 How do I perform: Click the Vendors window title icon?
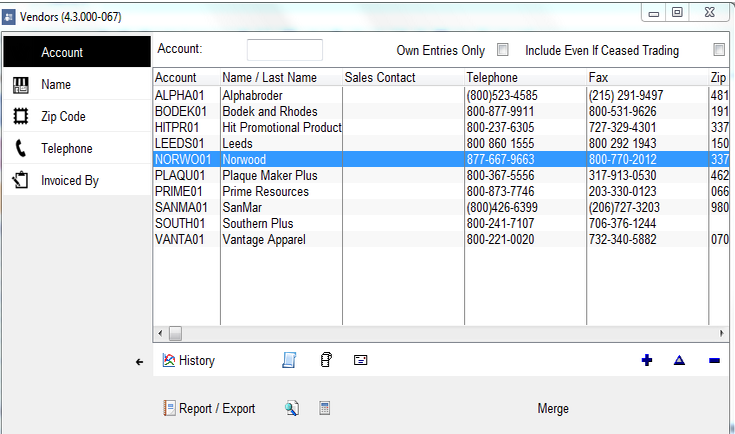(x=8, y=17)
